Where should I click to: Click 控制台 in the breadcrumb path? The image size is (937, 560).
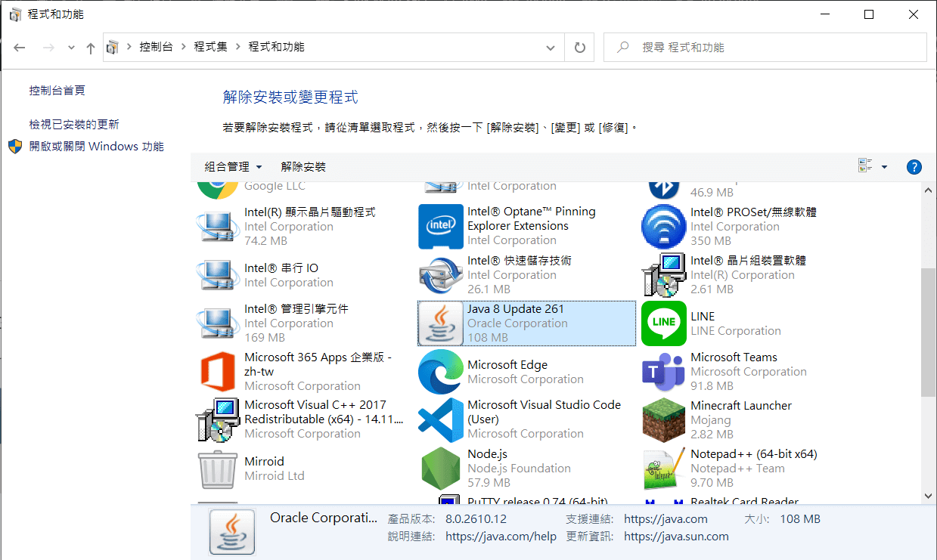156,47
